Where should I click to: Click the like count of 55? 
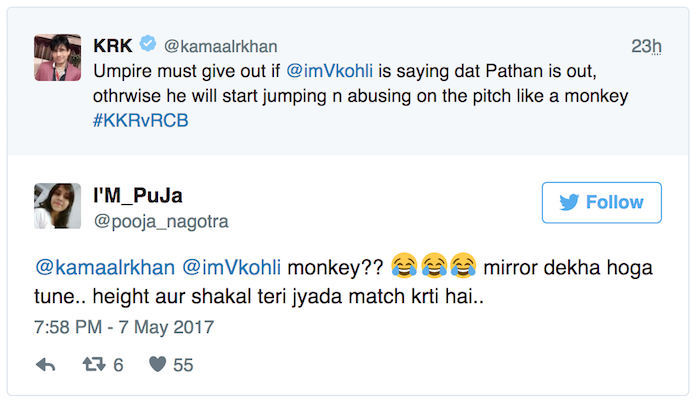[x=183, y=366]
